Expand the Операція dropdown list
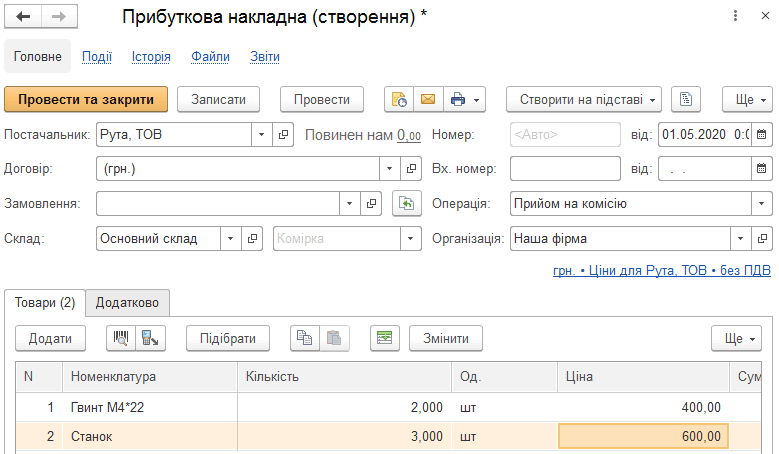The width and height of the screenshot is (779, 454). click(x=762, y=204)
